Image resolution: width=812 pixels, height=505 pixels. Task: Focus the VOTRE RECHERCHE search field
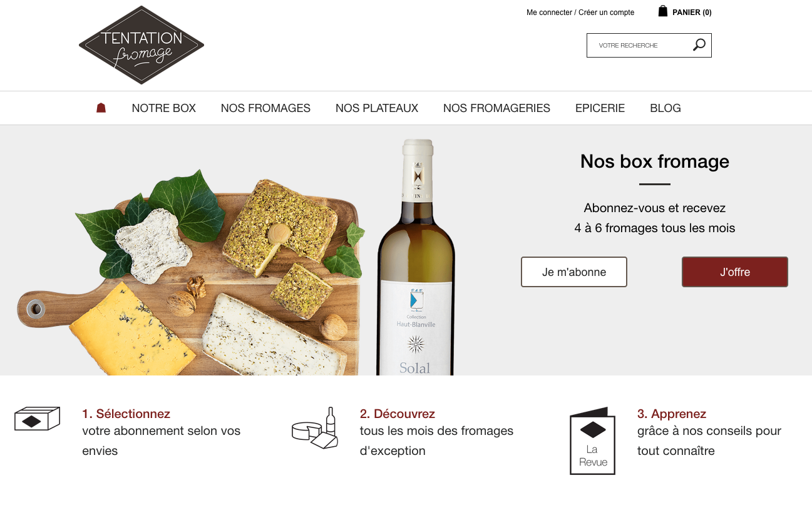(x=639, y=46)
